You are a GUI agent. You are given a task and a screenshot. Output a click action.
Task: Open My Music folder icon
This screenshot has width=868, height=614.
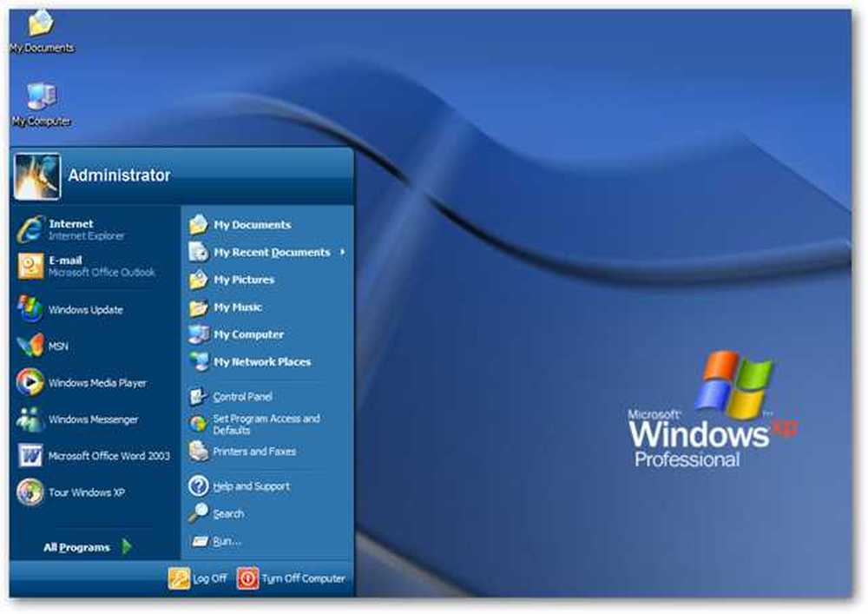pyautogui.click(x=198, y=307)
